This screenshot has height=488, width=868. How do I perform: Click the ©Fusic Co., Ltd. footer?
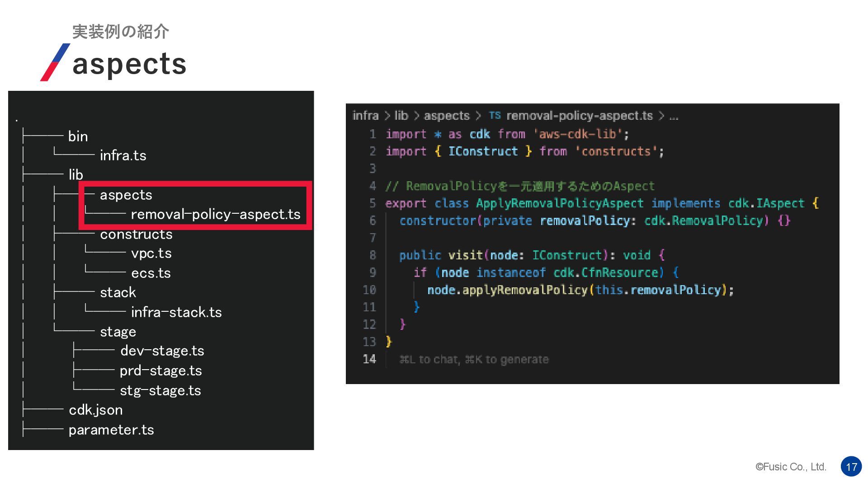pos(791,467)
